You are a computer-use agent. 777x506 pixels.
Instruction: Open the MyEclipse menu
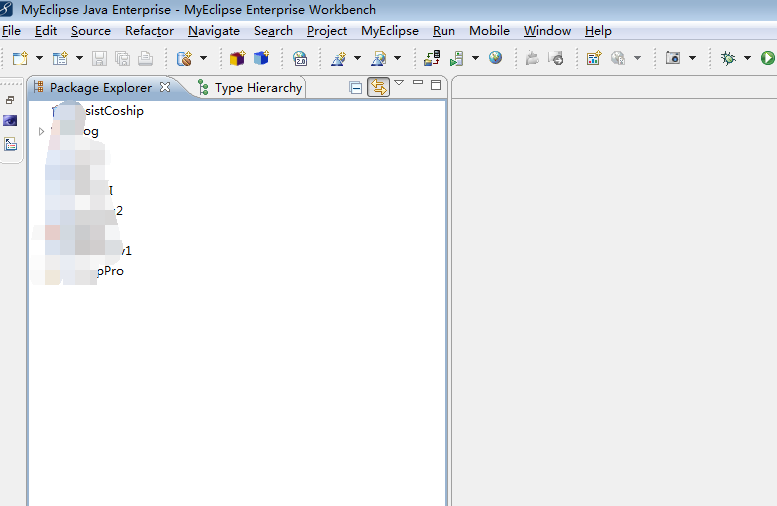point(390,31)
